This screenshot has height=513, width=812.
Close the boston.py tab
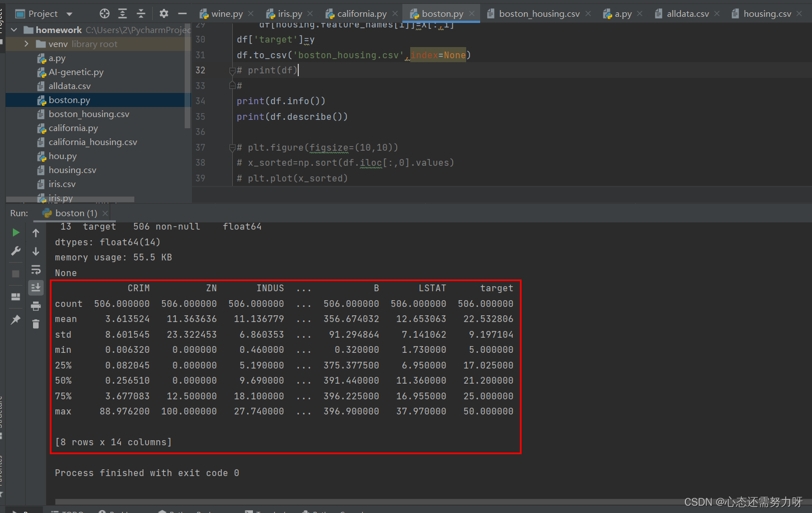[472, 13]
